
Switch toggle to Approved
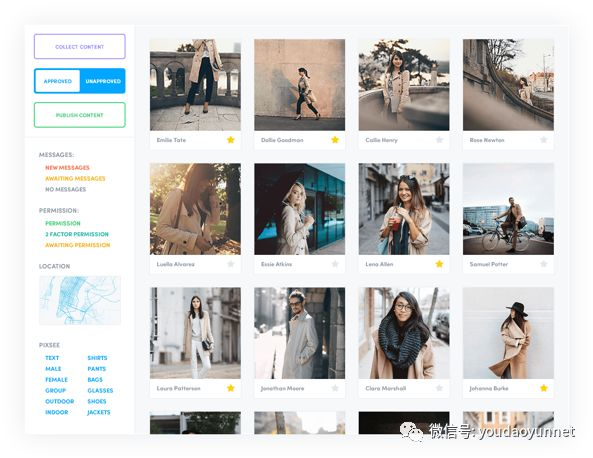[x=57, y=81]
